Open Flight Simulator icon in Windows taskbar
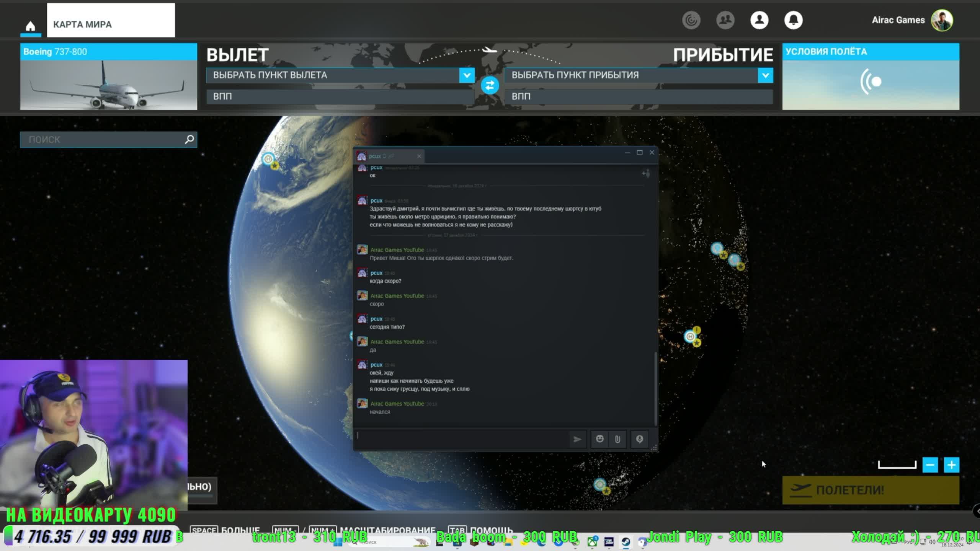 point(609,542)
